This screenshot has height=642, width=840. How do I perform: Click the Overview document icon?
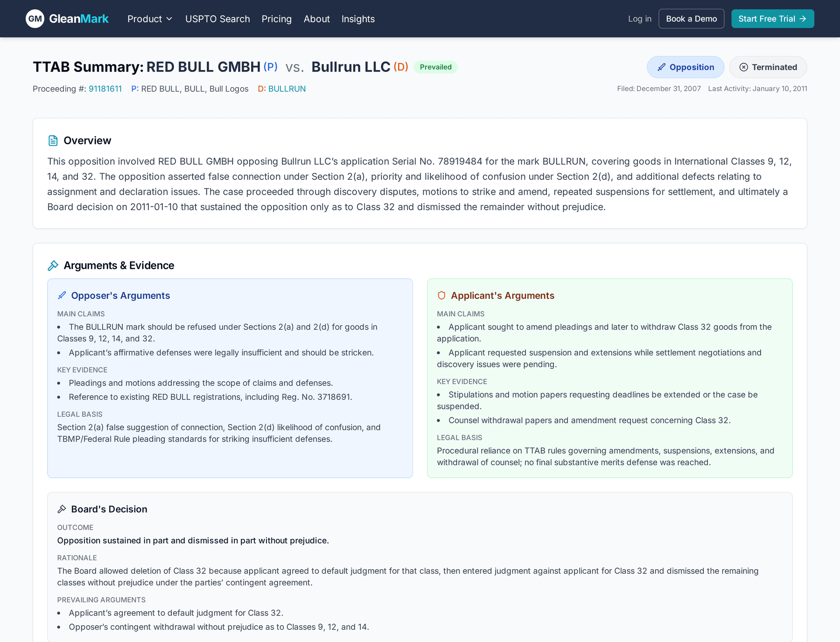click(x=53, y=141)
